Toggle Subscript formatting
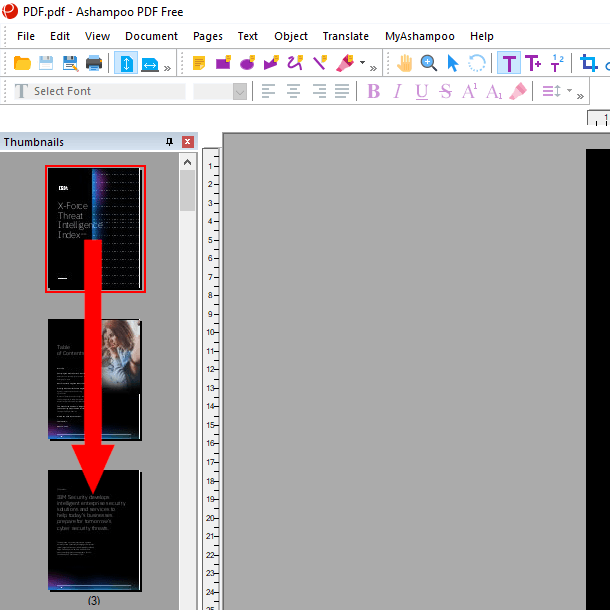 point(494,92)
